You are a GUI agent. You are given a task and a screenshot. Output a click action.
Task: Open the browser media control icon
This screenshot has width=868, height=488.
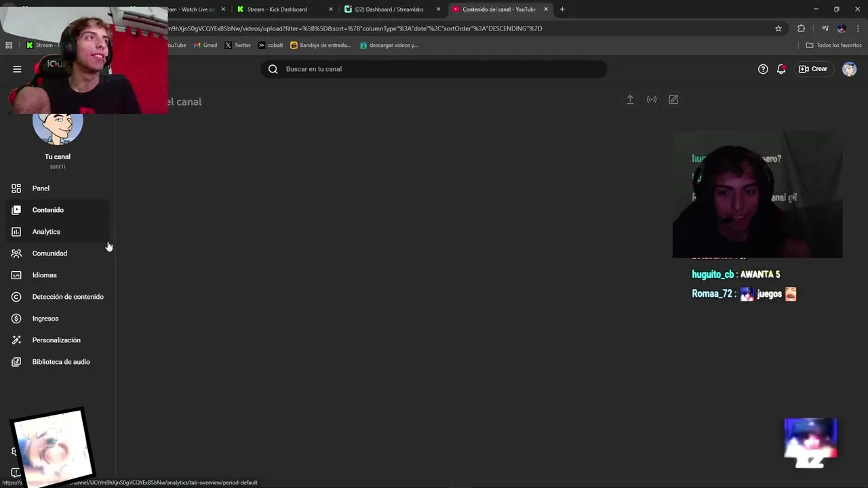pos(825,28)
